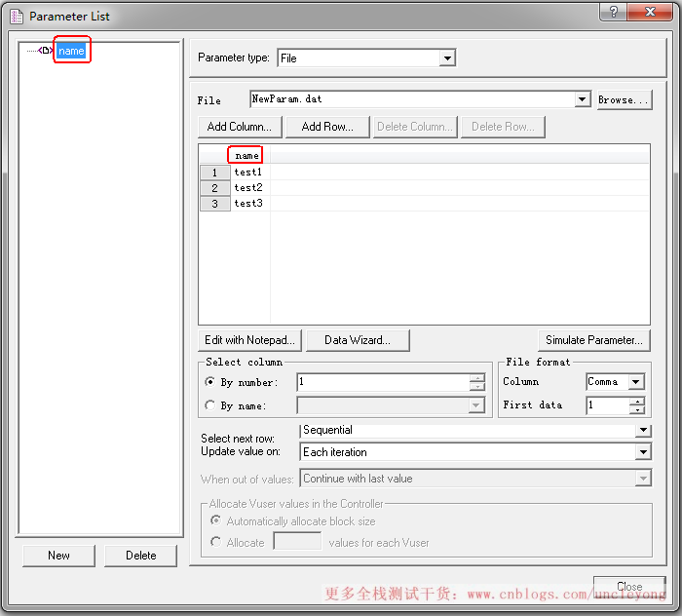Screen dimensions: 682x616
Task: Select row header number 2
Action: [x=215, y=188]
